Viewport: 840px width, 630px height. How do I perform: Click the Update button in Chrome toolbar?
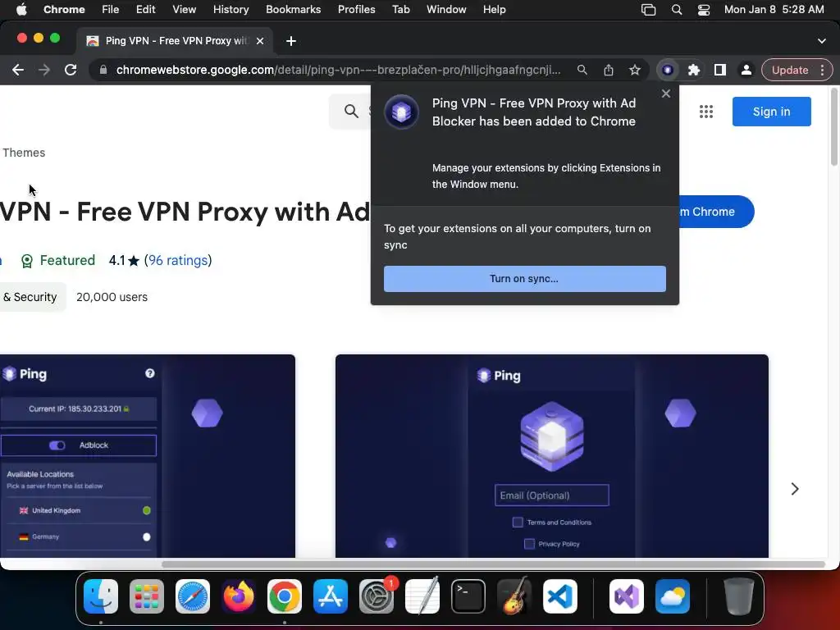point(790,71)
